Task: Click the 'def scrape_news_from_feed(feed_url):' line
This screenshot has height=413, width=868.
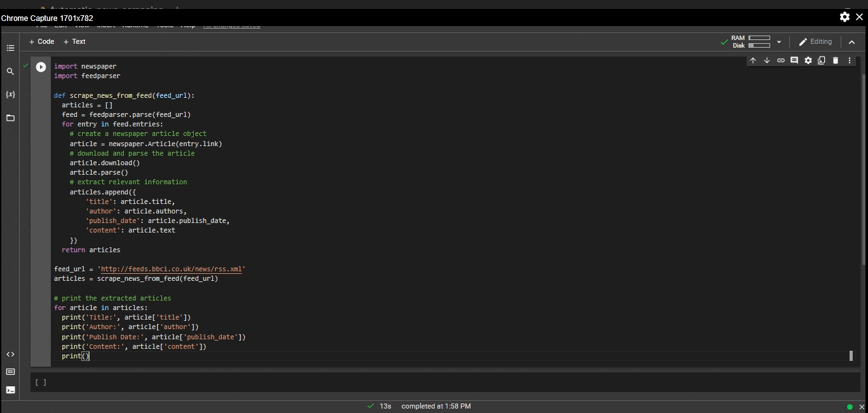Action: click(125, 96)
